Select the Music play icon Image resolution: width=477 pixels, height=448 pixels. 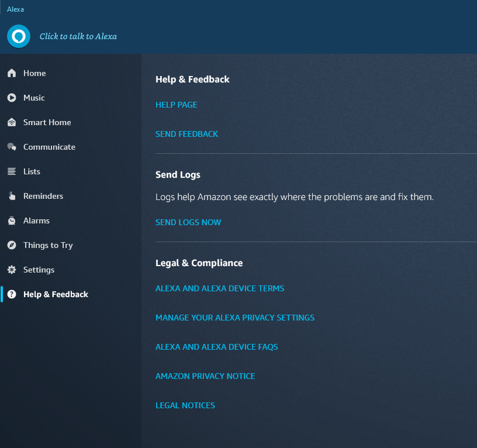(12, 98)
